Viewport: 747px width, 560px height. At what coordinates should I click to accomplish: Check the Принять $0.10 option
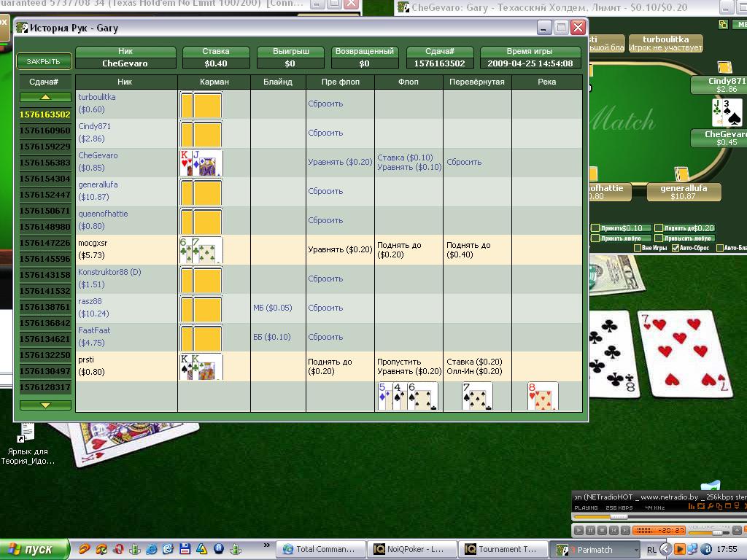595,228
